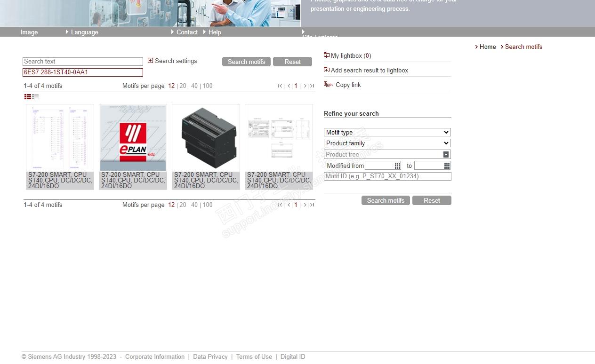The height and width of the screenshot is (364, 595).
Task: Open Digital ID footer link
Action: pyautogui.click(x=293, y=357)
